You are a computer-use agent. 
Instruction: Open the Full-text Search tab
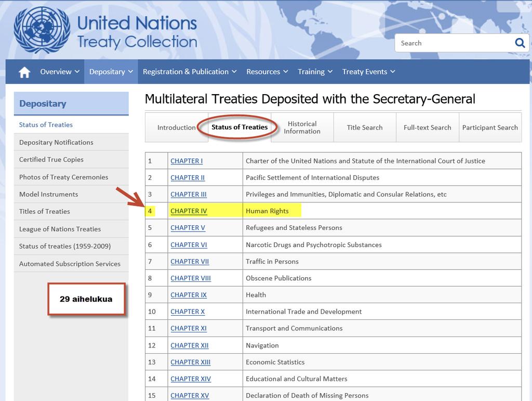click(428, 127)
